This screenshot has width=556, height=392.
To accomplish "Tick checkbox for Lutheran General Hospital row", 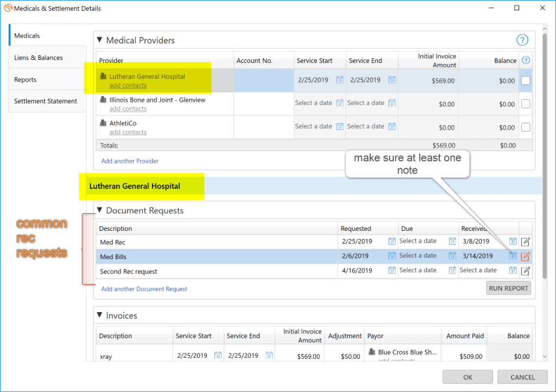I will point(526,80).
